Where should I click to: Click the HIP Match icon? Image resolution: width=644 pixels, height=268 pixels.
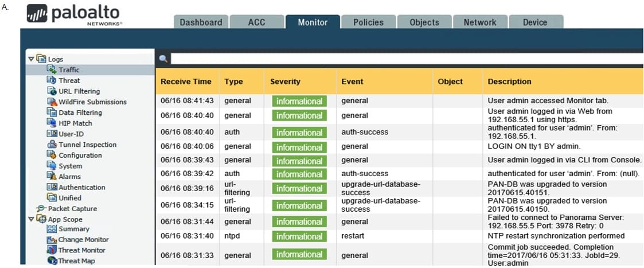coord(52,123)
